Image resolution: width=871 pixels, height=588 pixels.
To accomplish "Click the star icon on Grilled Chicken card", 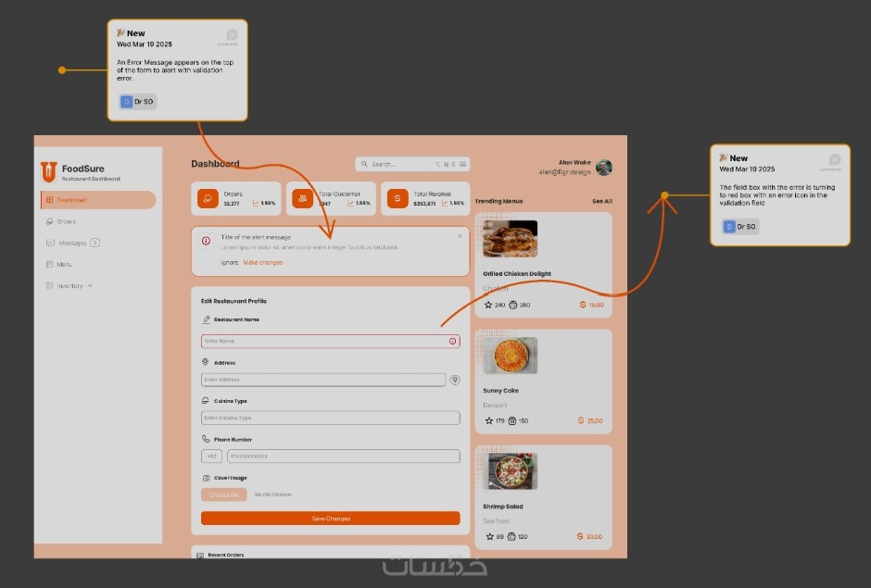I will point(488,305).
